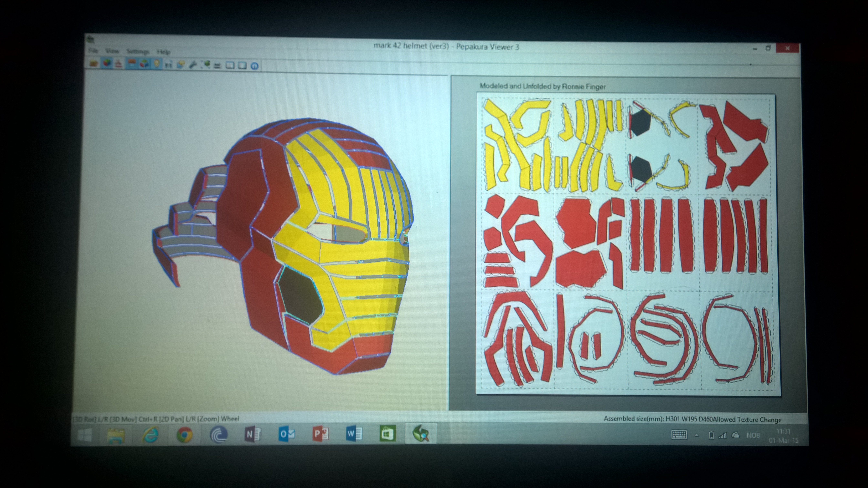The height and width of the screenshot is (488, 868).
Task: Click the yellow and blue pages icon
Action: tap(181, 64)
